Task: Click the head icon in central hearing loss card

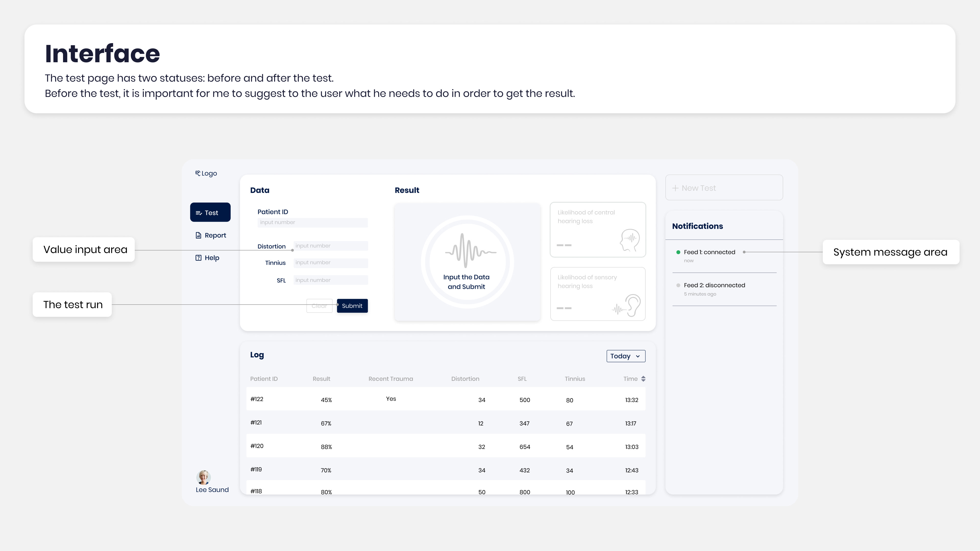Action: (630, 240)
